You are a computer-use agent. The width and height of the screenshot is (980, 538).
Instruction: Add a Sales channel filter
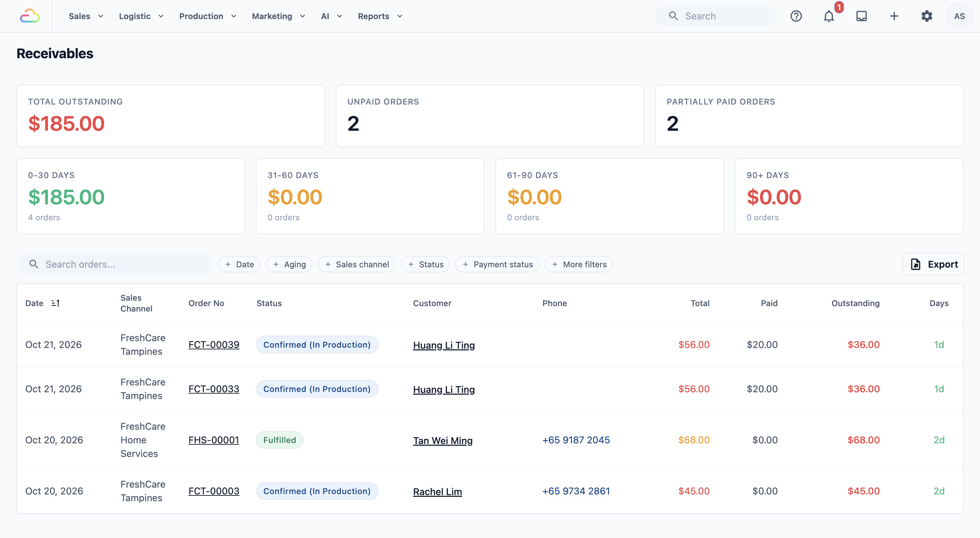coord(357,264)
